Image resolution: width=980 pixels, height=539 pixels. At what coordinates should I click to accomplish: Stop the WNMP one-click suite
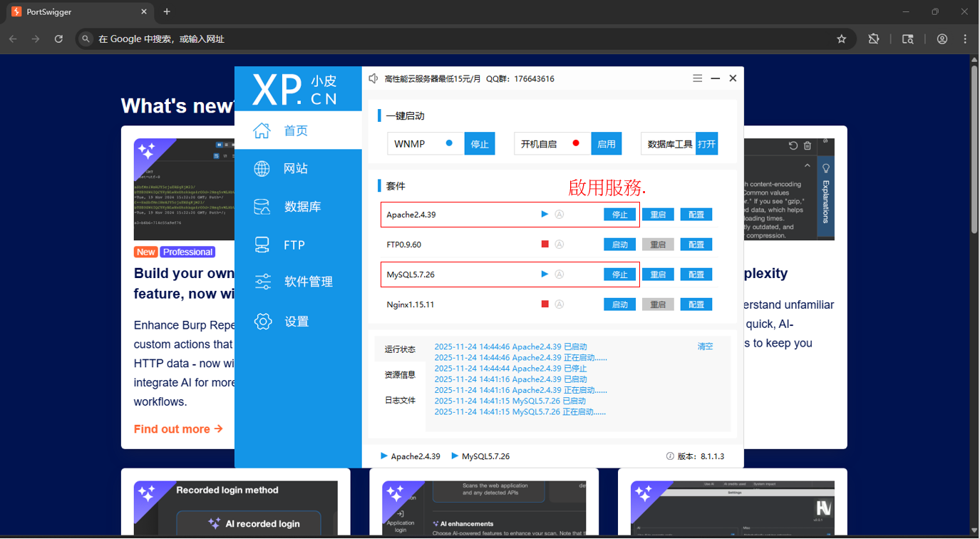[x=480, y=143]
